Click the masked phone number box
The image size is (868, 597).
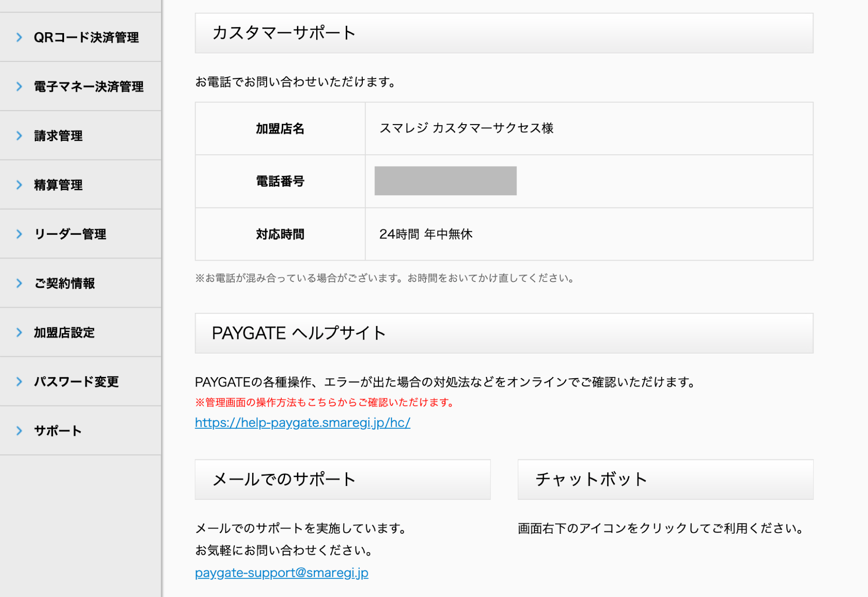(446, 181)
